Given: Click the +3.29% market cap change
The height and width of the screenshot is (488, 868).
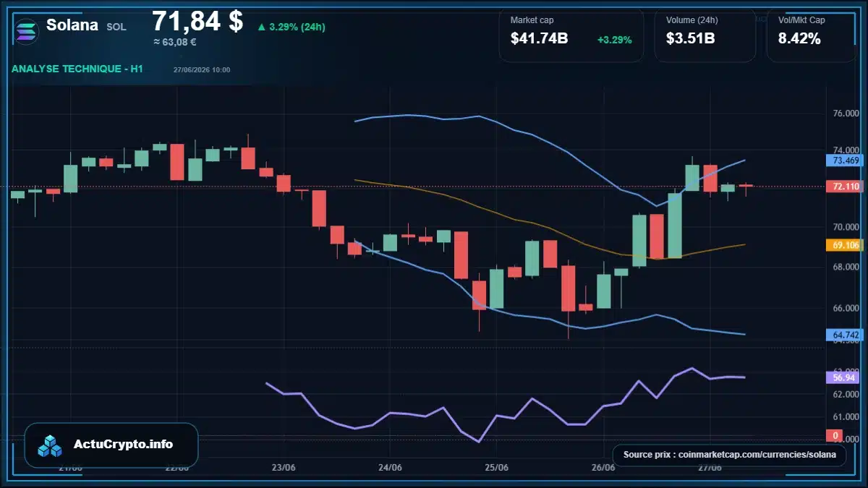Looking at the screenshot, I should click(614, 40).
